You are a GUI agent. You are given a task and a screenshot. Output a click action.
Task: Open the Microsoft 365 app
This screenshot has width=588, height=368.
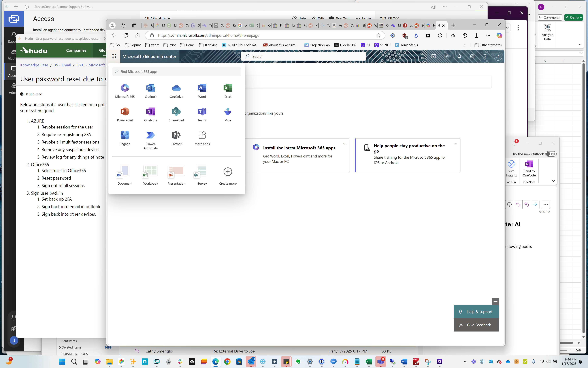125,90
